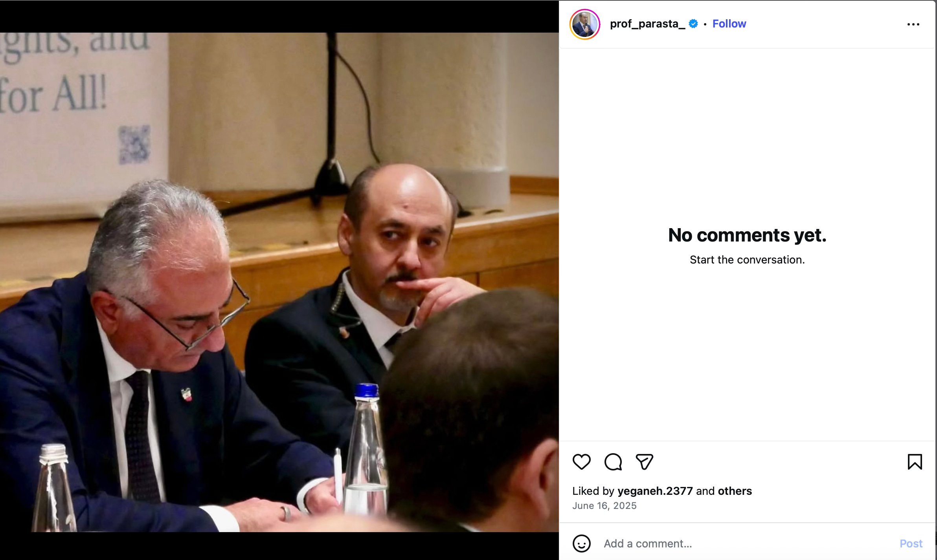Click the black bar above the photo
The height and width of the screenshot is (560, 937).
(x=279, y=16)
